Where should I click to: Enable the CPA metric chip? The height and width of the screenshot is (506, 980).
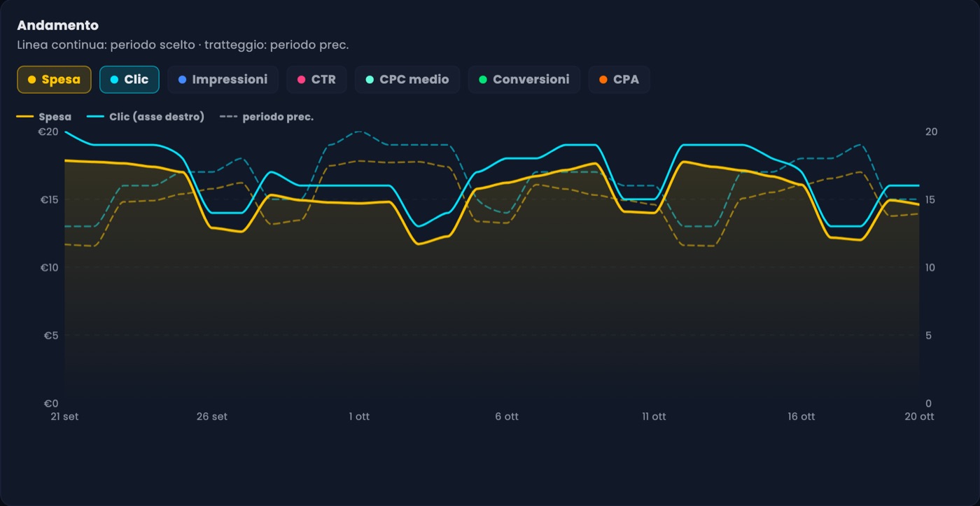click(x=619, y=80)
